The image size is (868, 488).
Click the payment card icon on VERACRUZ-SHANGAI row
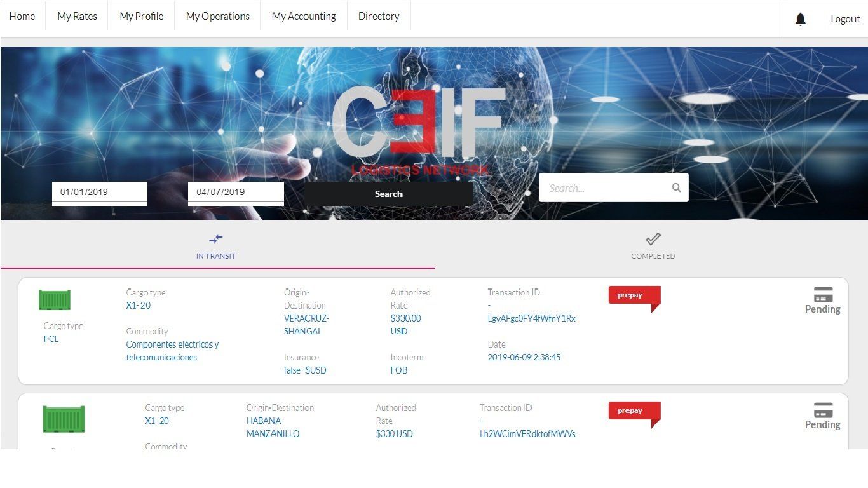point(823,295)
